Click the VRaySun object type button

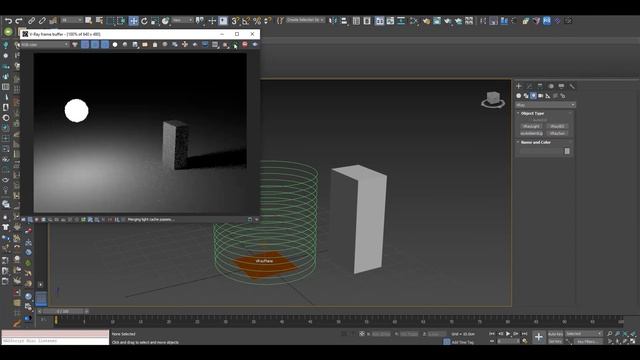point(557,133)
